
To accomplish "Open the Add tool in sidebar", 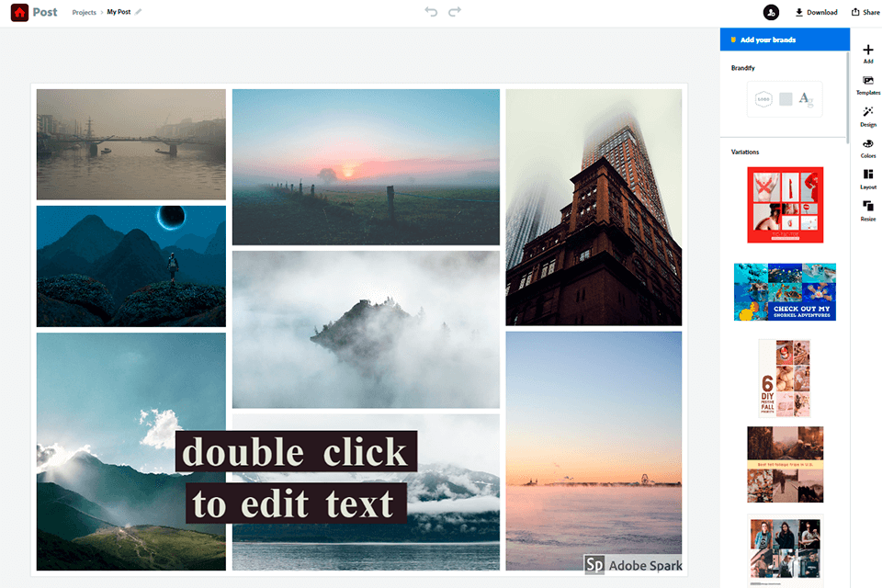I will tap(868, 53).
